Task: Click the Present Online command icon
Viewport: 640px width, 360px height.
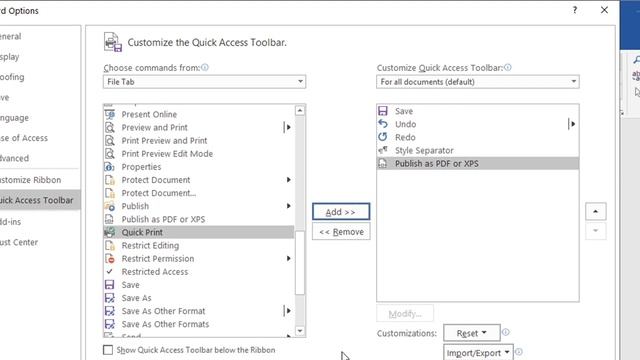Action: pyautogui.click(x=110, y=114)
